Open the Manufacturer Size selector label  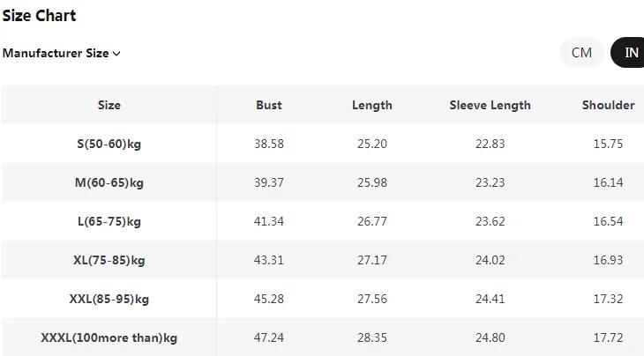[x=56, y=54]
